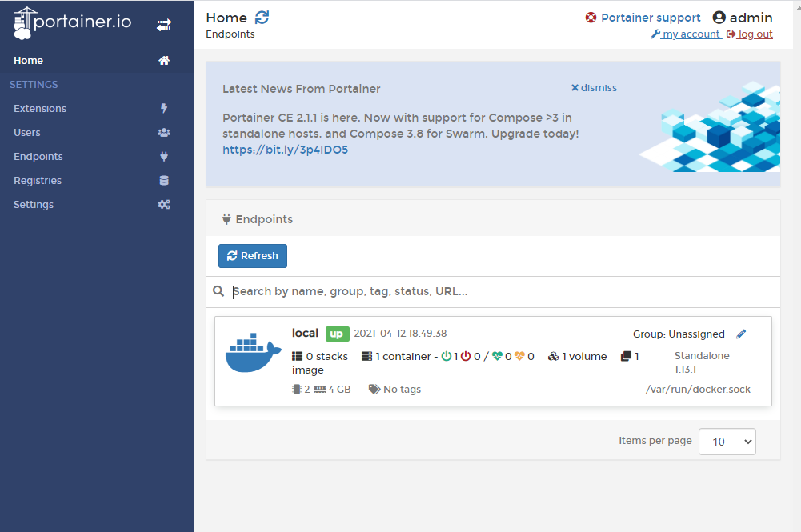Open the local endpoint name
801x532 pixels.
pos(305,333)
